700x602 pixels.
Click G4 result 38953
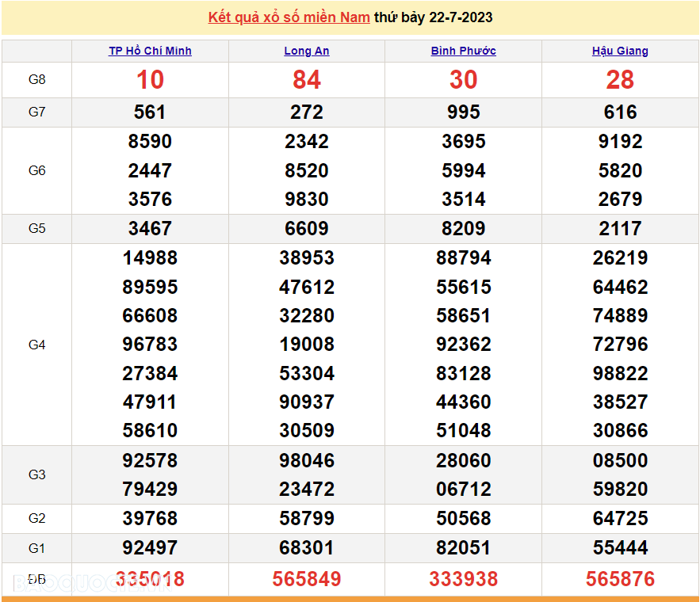pyautogui.click(x=307, y=257)
